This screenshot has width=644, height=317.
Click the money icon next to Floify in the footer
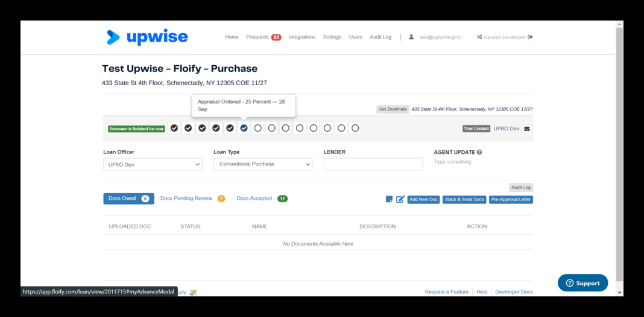[x=193, y=292]
